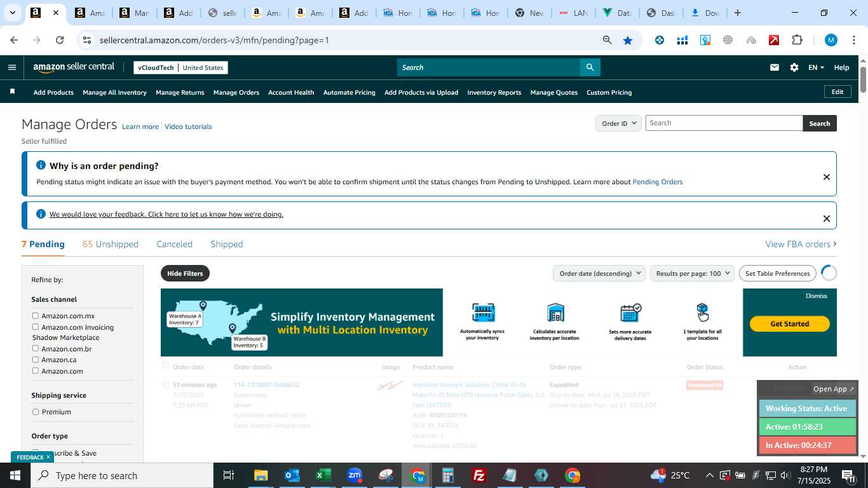This screenshot has height=488, width=868.
Task: Click the page vertical scrollbar thumb
Action: point(863,79)
